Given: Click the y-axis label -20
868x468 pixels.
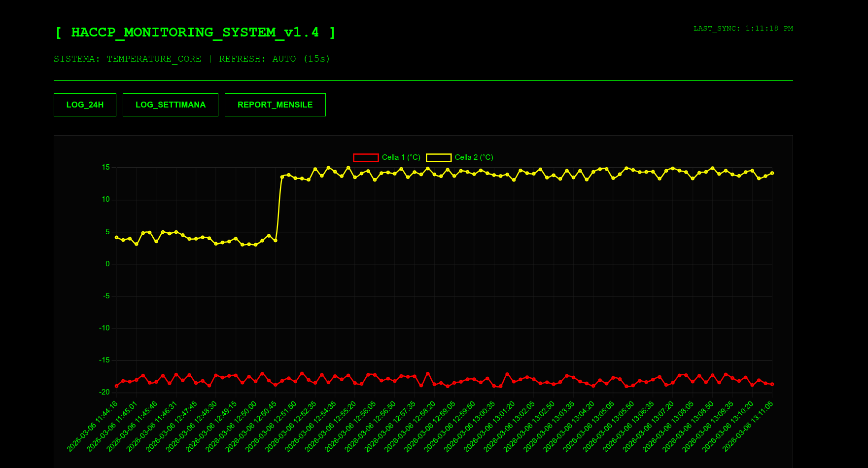Looking at the screenshot, I should (104, 392).
